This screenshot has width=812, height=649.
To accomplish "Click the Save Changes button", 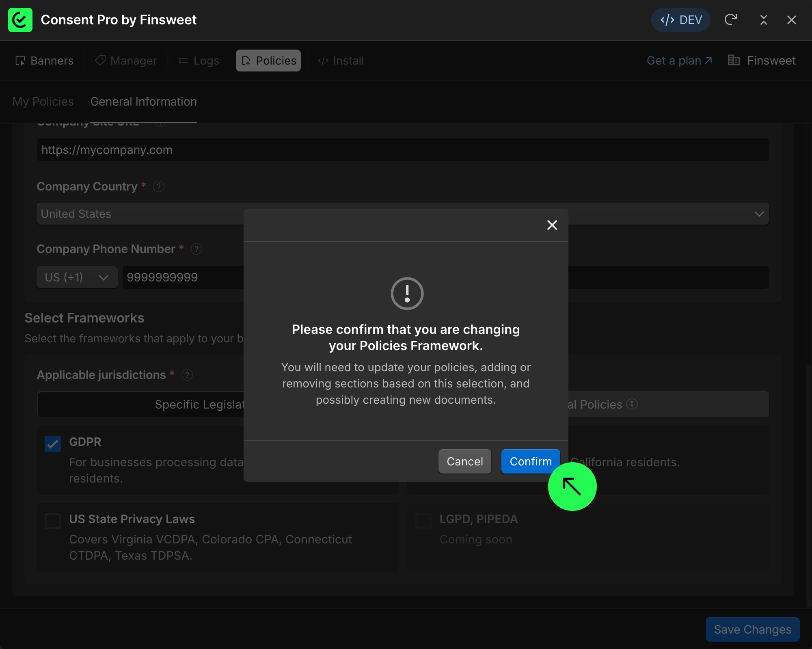I will click(x=753, y=630).
